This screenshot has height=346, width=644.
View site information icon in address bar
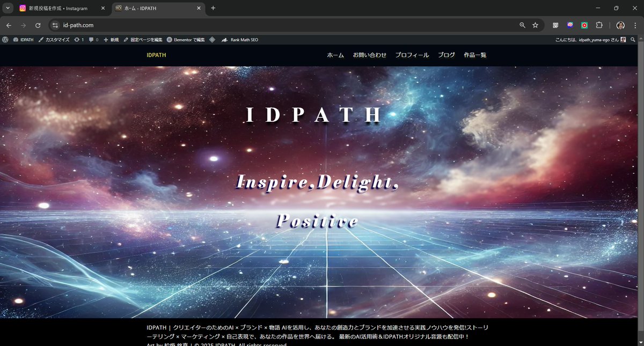point(55,25)
